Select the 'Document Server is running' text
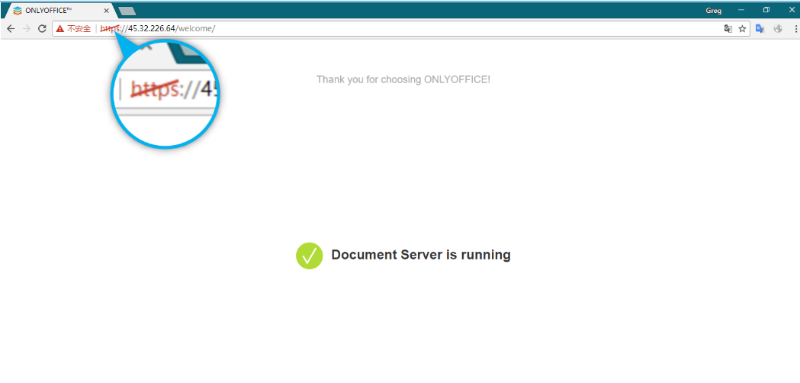This screenshot has height=383, width=800. [421, 254]
